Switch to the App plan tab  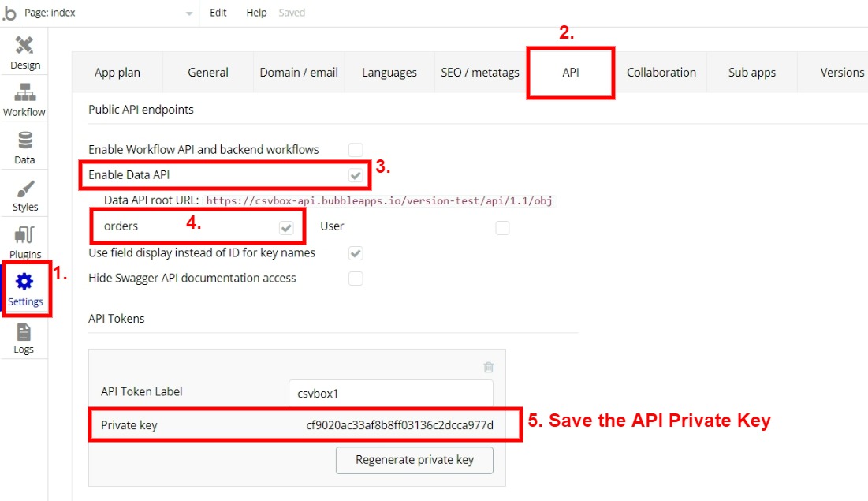(117, 72)
